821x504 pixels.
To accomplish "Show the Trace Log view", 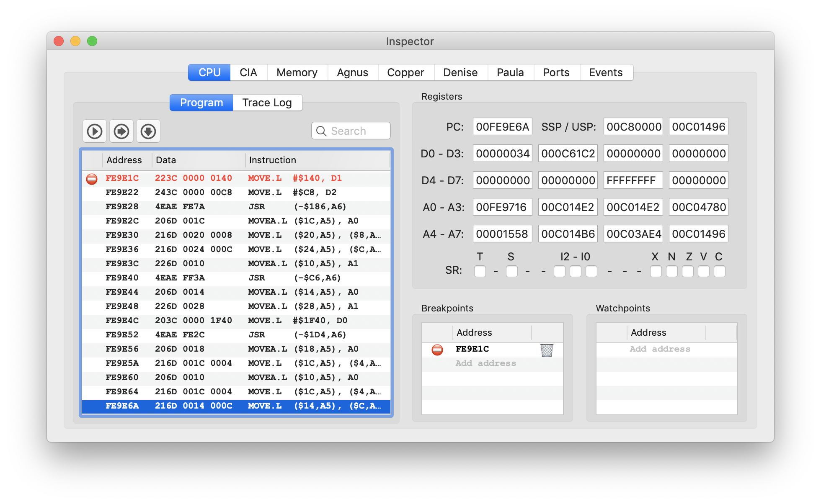I will coord(267,103).
